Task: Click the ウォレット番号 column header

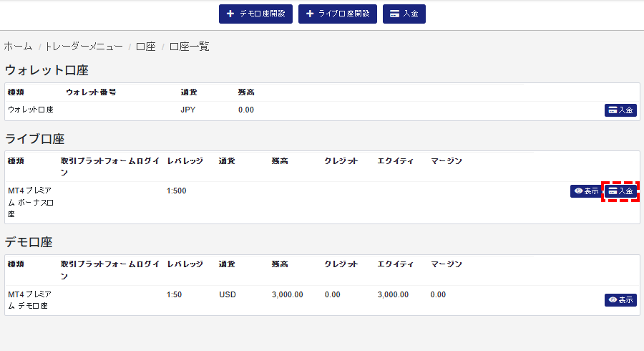Action: tap(91, 92)
